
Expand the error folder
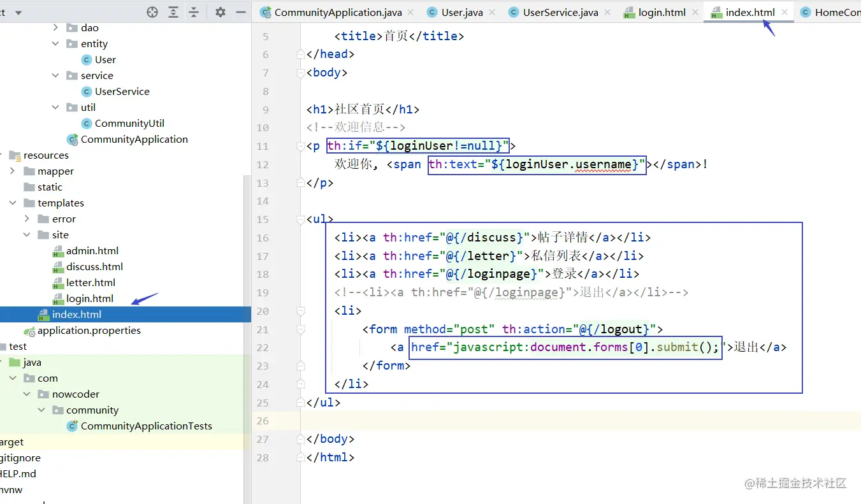click(27, 219)
